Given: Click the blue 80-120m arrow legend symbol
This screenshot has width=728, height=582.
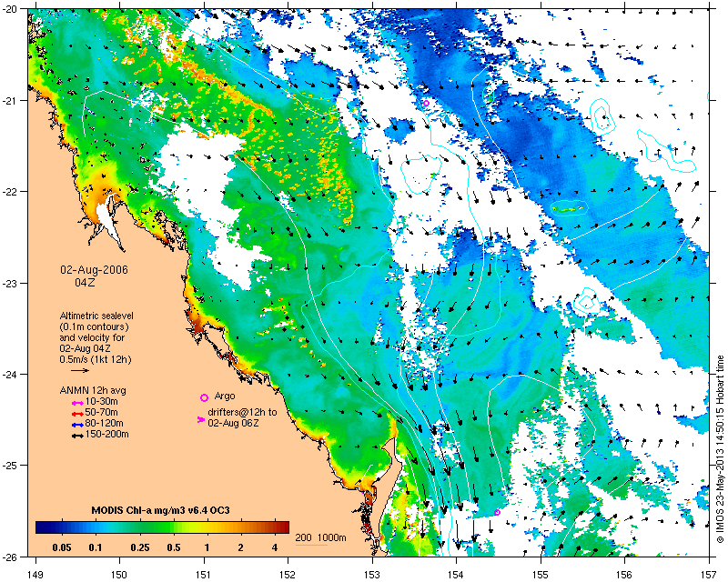Looking at the screenshot, I should 77,425.
